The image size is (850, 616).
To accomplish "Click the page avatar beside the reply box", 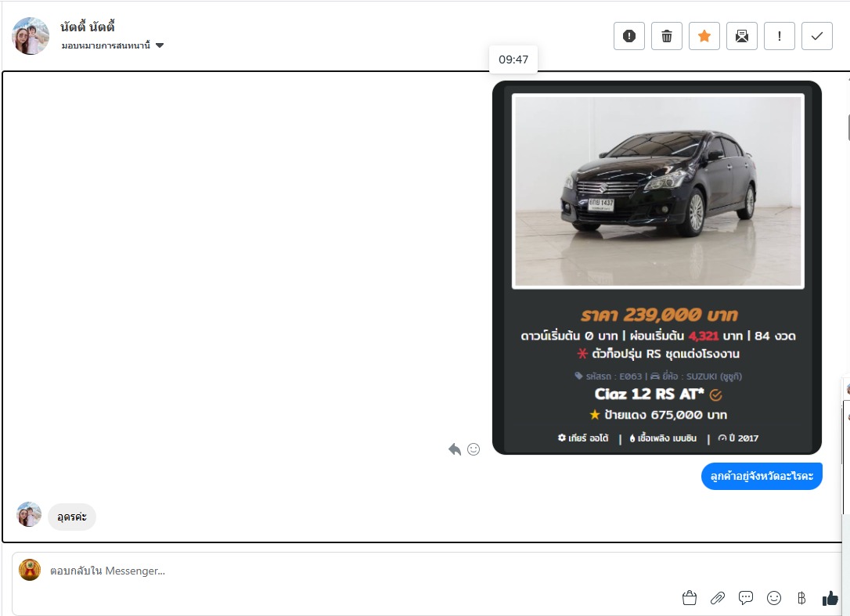I will click(x=30, y=570).
